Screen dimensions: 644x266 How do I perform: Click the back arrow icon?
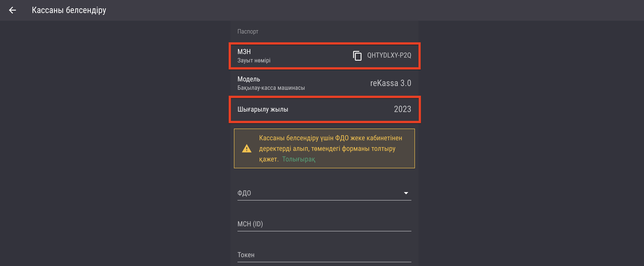tap(12, 10)
